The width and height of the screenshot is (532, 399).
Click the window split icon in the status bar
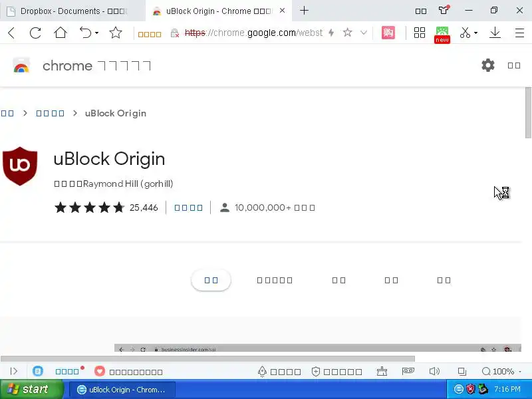point(462,372)
